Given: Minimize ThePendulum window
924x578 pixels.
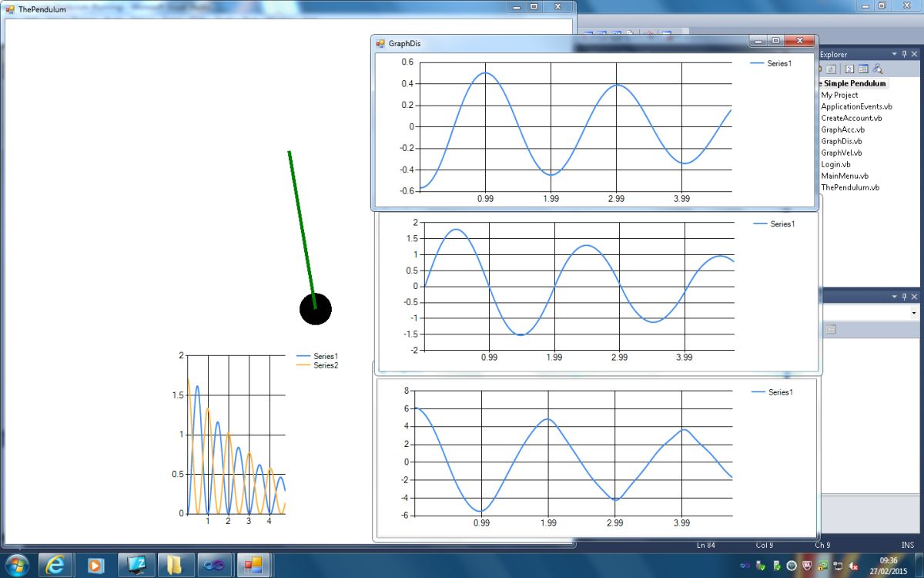Looking at the screenshot, I should click(x=517, y=6).
